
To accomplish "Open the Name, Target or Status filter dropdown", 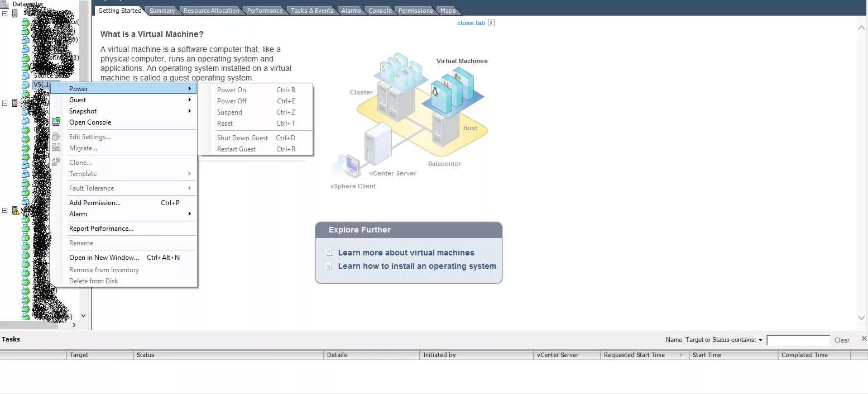I will 760,340.
